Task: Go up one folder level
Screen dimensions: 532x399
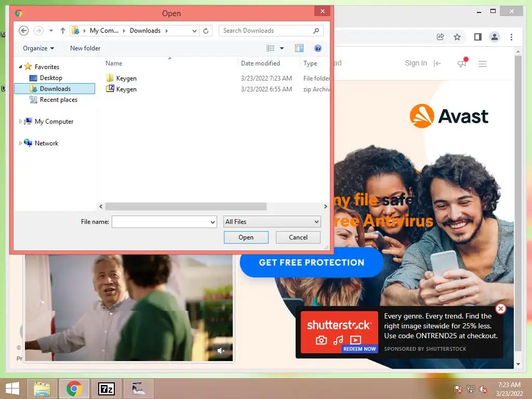Action: click(63, 31)
